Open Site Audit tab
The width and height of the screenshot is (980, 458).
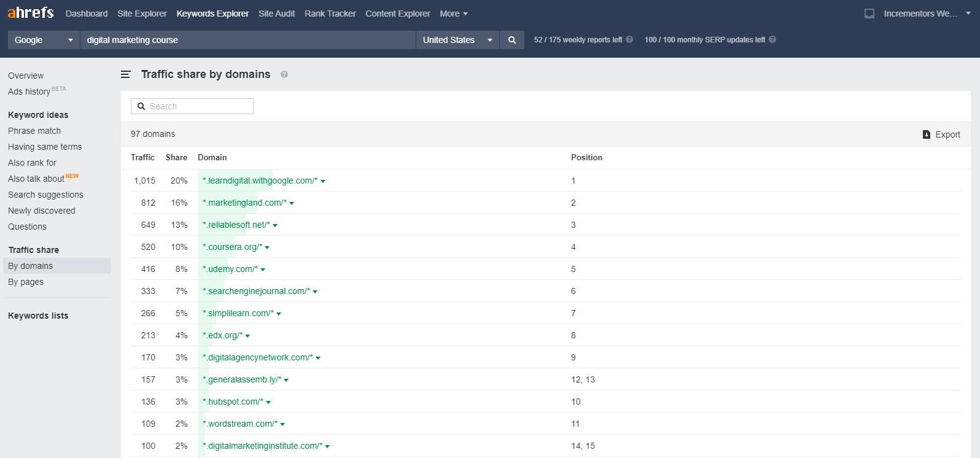point(276,14)
